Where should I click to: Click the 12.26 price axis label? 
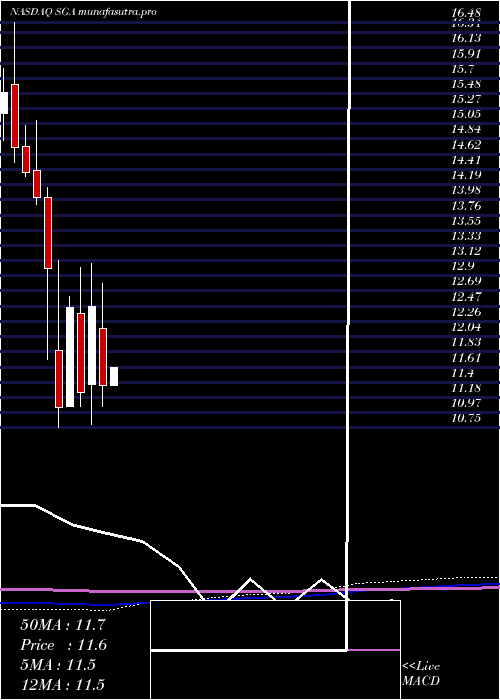[x=466, y=312]
